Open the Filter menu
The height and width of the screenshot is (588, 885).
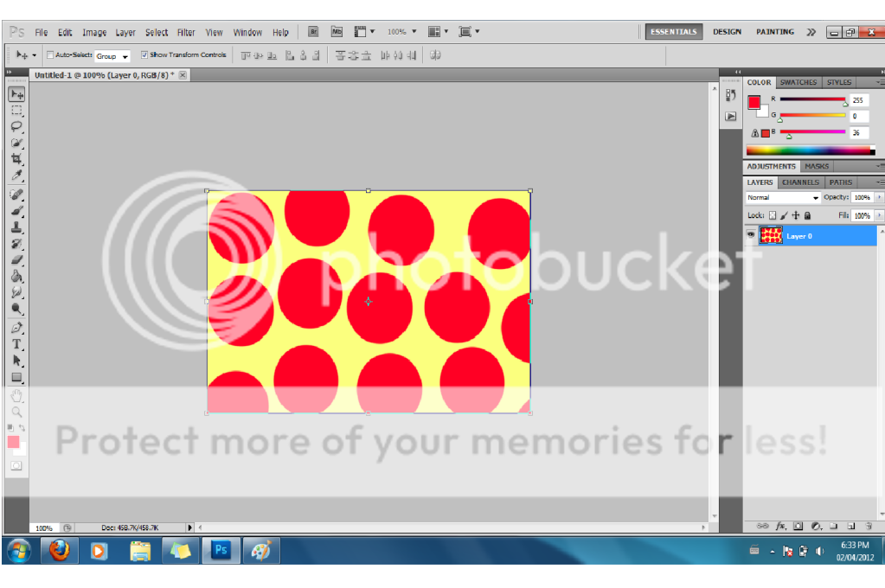pyautogui.click(x=186, y=33)
